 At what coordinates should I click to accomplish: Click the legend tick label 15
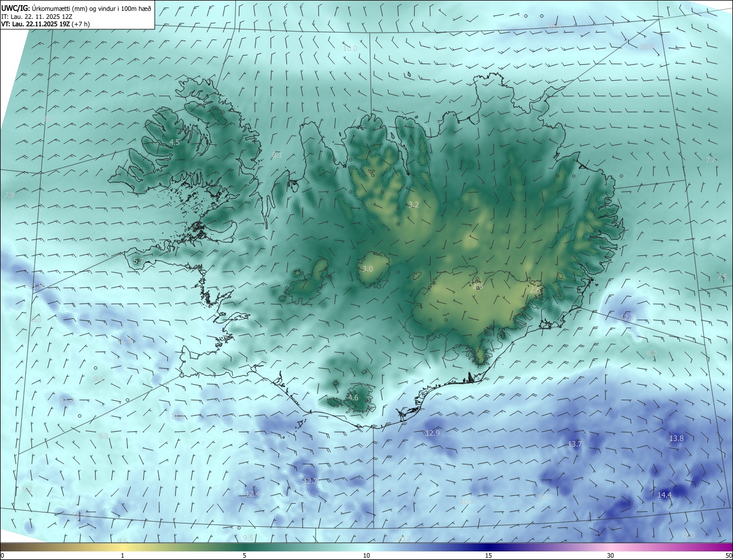[488, 555]
